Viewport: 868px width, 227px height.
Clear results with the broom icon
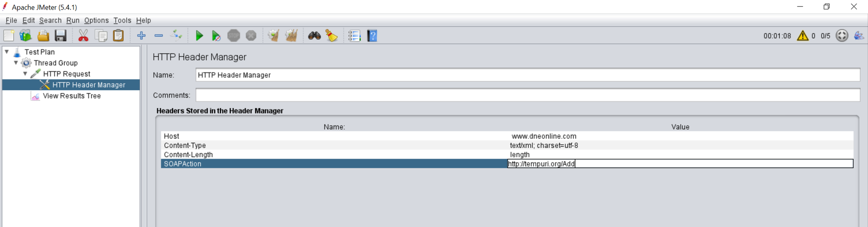[273, 36]
